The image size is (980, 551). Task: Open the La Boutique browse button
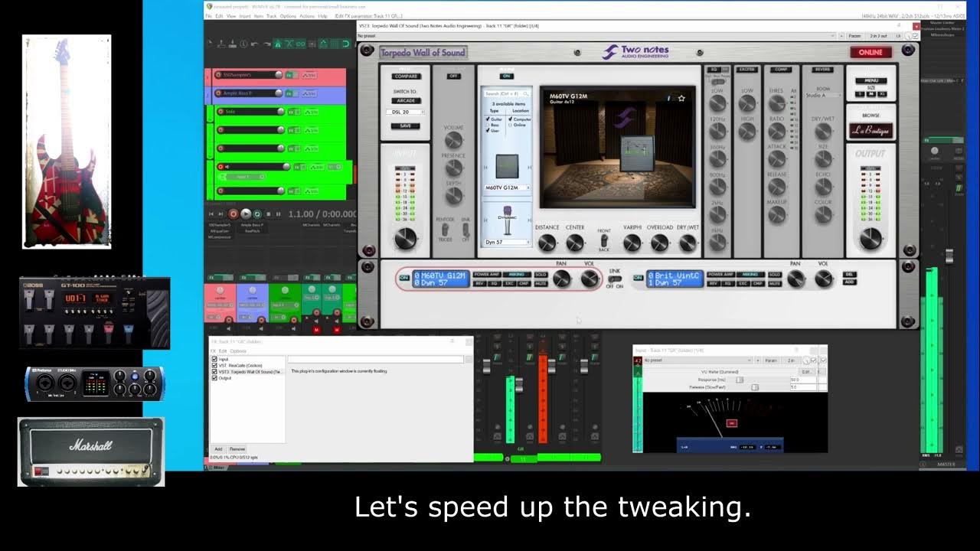pyautogui.click(x=870, y=131)
